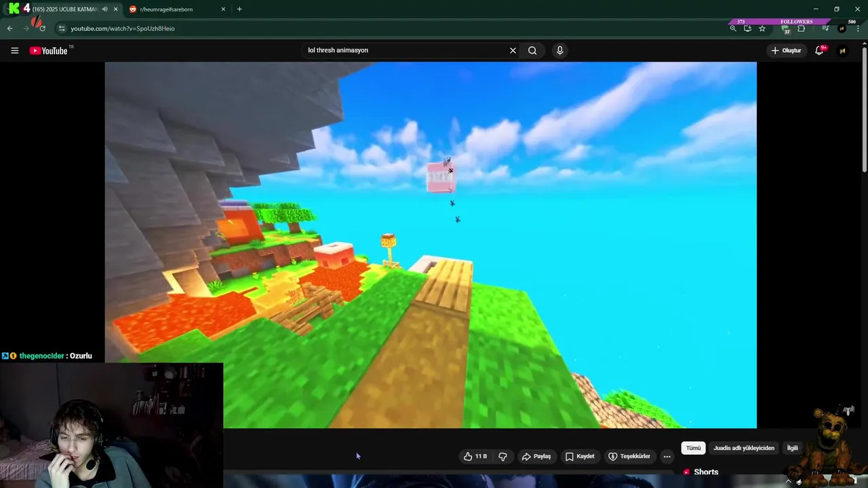868x488 pixels.
Task: Click the thegenocider chat username
Action: 42,356
